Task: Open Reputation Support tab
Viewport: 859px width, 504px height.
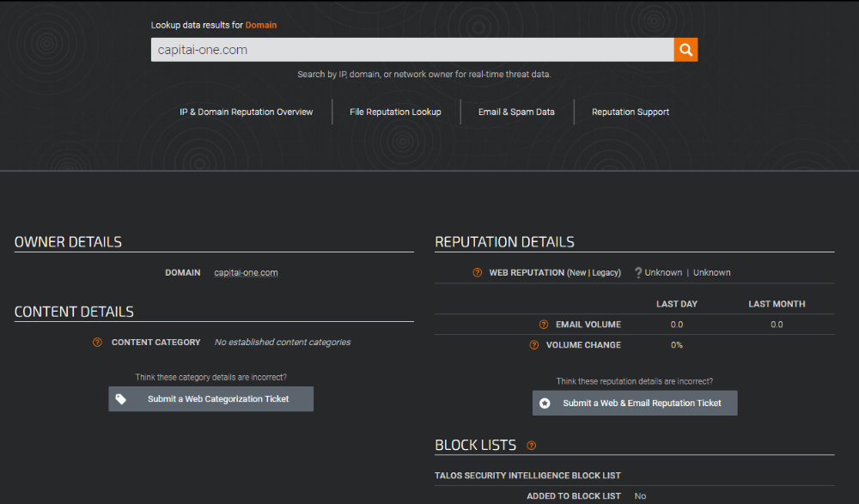Action: pyautogui.click(x=630, y=112)
